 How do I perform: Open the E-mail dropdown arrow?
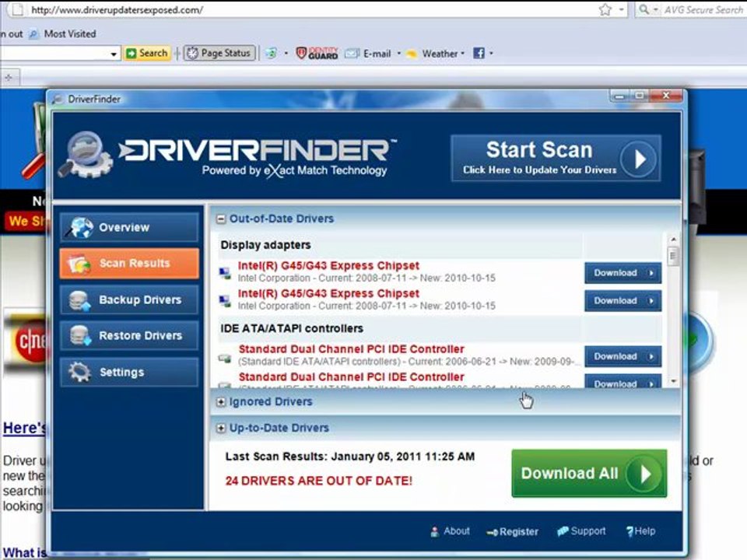tap(398, 54)
